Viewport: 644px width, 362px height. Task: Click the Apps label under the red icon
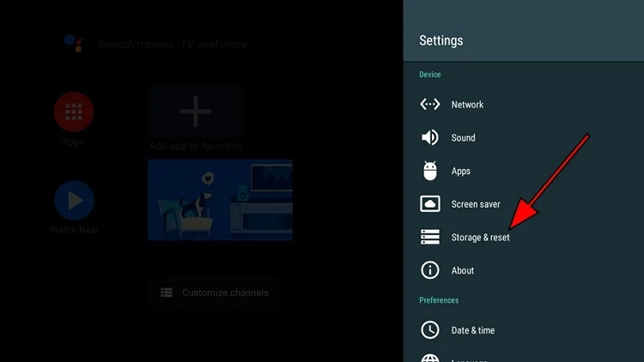coord(74,142)
